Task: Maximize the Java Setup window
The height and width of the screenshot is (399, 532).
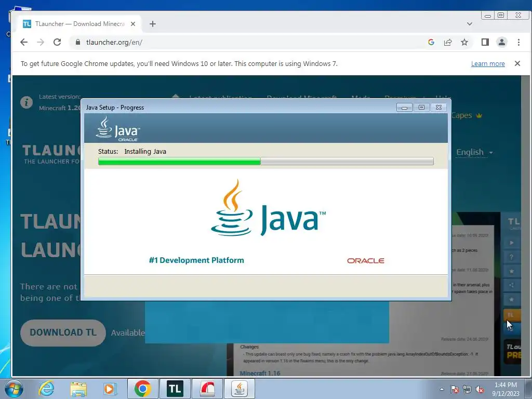Action: tap(421, 108)
